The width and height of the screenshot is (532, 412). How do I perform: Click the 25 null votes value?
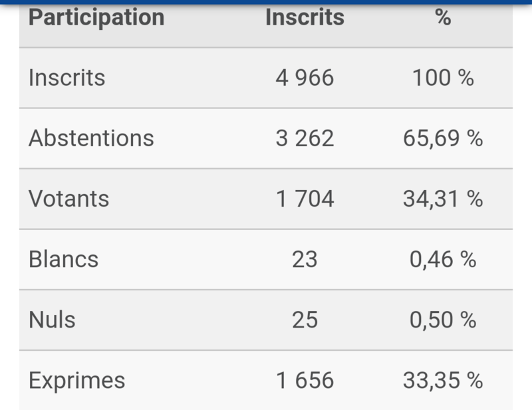(305, 320)
